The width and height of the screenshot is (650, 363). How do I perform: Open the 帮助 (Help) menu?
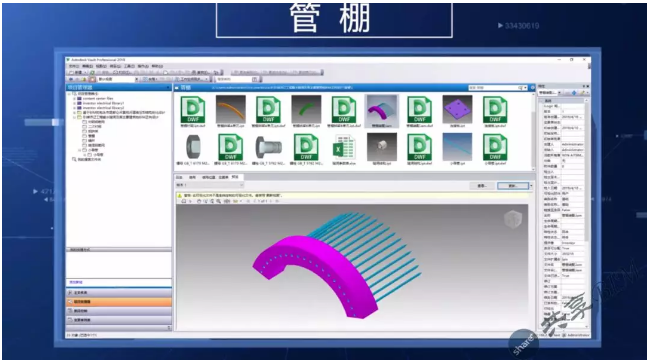pyautogui.click(x=157, y=66)
